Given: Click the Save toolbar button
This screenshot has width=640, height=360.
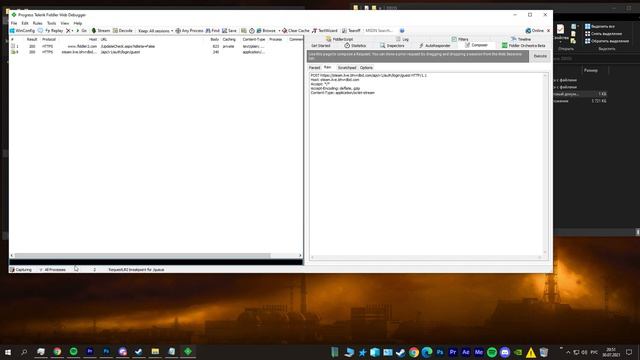Looking at the screenshot, I should 229,31.
